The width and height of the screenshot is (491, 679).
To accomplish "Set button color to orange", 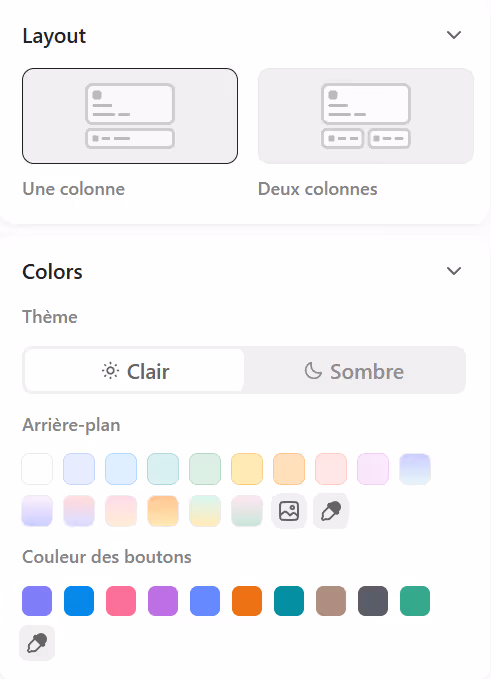I will 247,601.
